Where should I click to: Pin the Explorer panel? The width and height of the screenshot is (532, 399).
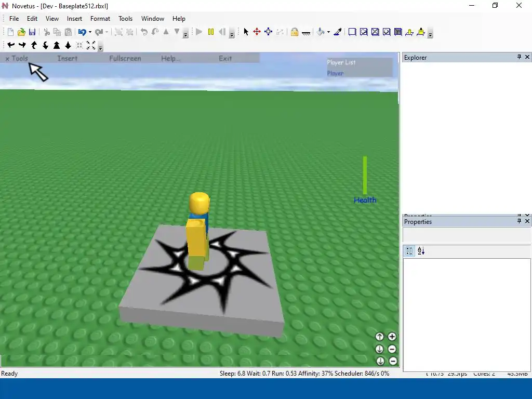[519, 57]
